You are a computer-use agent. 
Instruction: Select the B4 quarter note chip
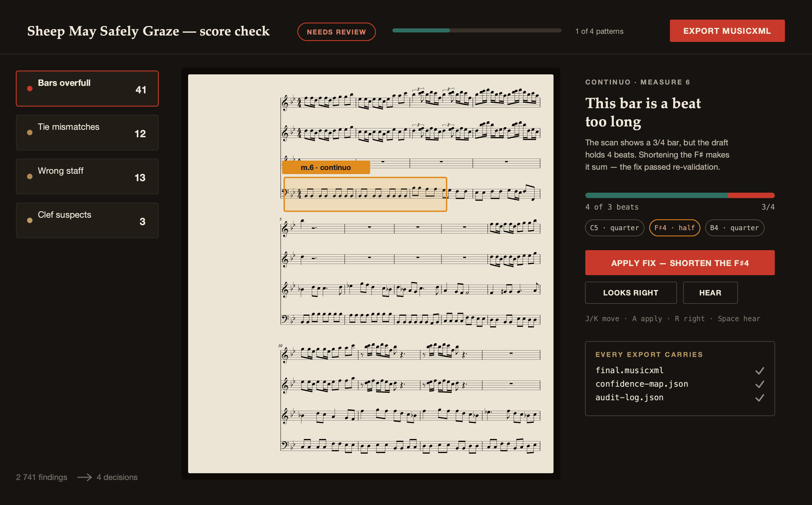coord(735,228)
